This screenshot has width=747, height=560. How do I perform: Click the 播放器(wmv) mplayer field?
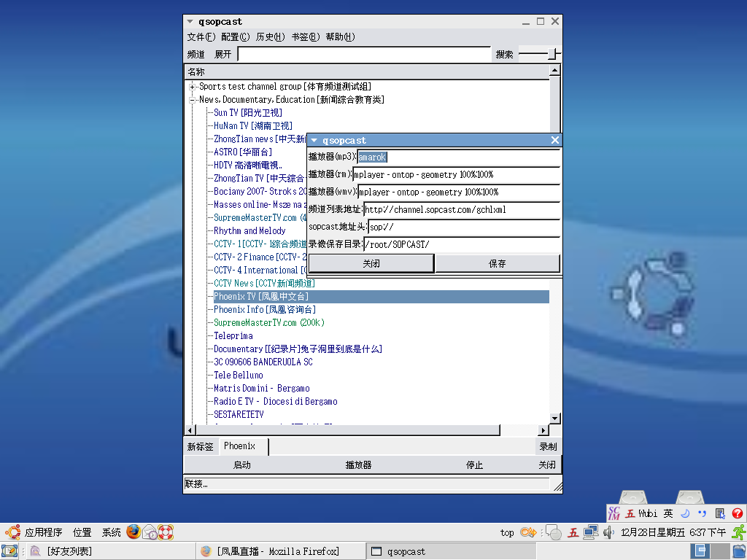(x=458, y=192)
